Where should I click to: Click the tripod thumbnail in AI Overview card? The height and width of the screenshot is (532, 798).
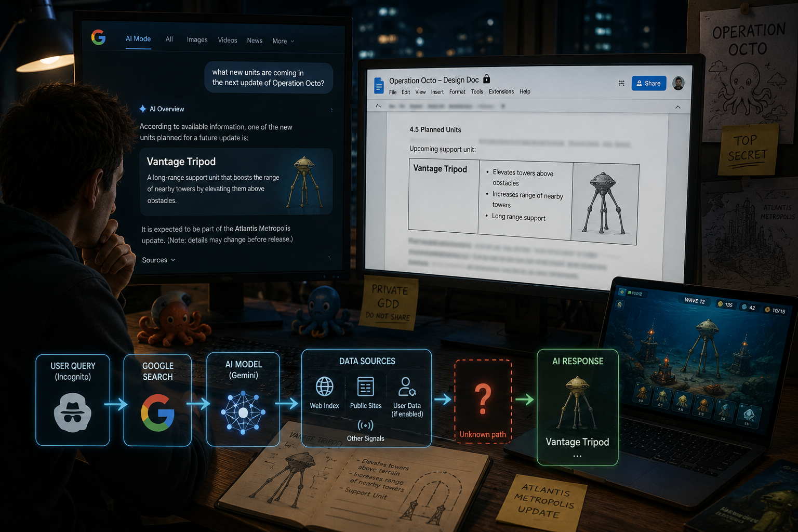point(304,182)
